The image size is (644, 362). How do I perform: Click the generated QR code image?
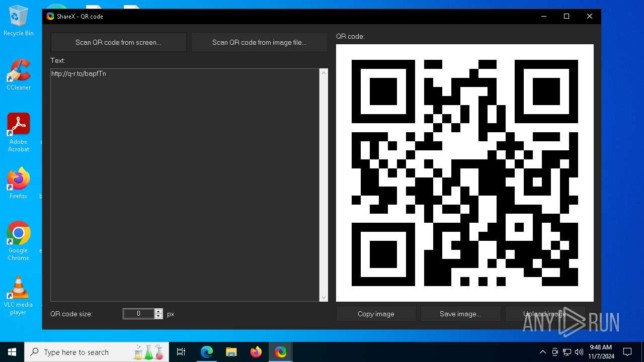(465, 173)
